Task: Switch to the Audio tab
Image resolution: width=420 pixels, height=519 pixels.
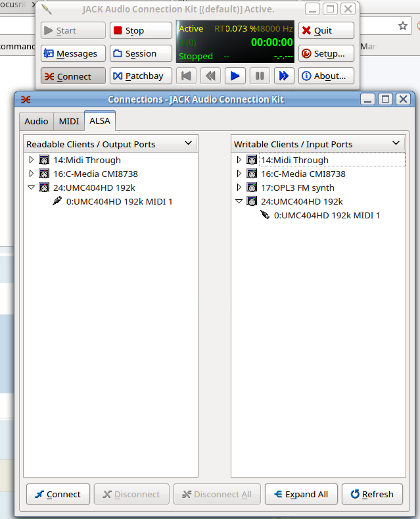Action: point(36,122)
